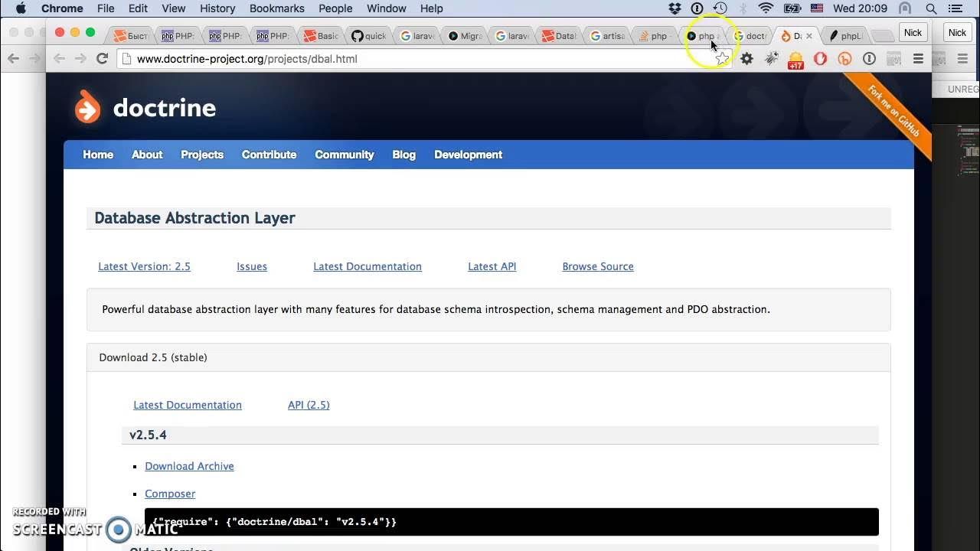Click 'Latest Version: 2.5' link
Image resolution: width=980 pixels, height=551 pixels.
(x=144, y=266)
